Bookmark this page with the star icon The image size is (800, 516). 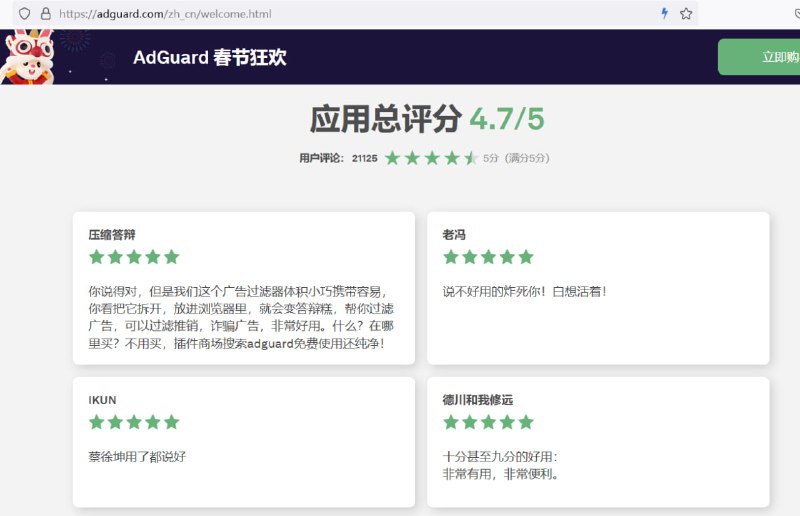tap(686, 14)
